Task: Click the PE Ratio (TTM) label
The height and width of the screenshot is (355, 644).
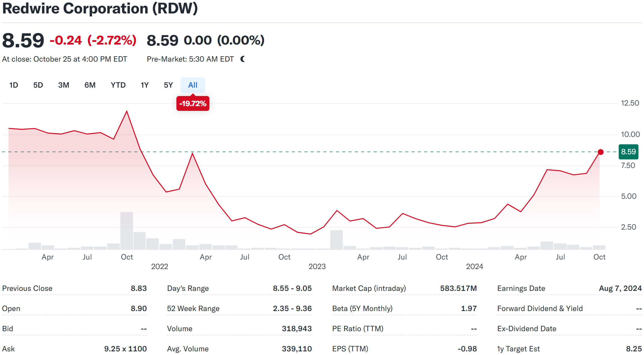Action: coord(358,329)
